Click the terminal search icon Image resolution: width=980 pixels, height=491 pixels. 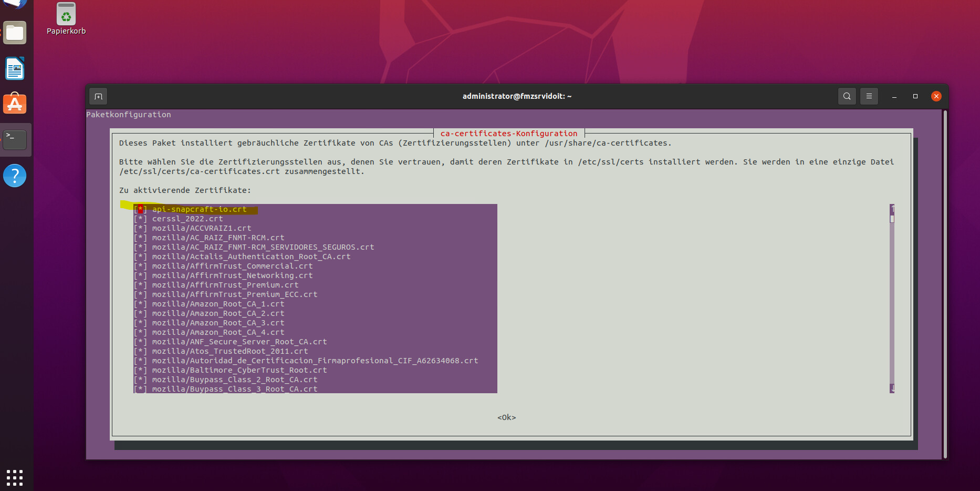pos(847,96)
